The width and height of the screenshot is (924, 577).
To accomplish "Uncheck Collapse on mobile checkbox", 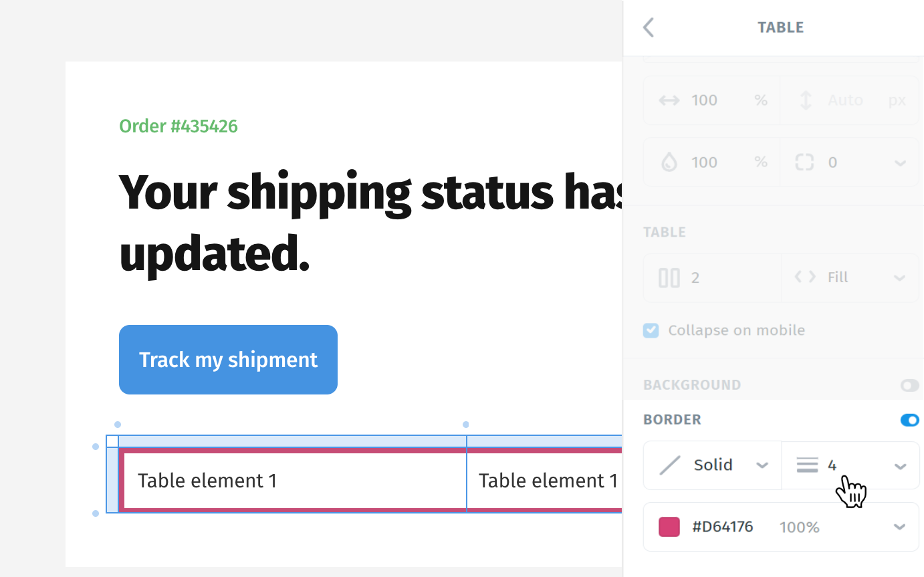I will click(651, 330).
